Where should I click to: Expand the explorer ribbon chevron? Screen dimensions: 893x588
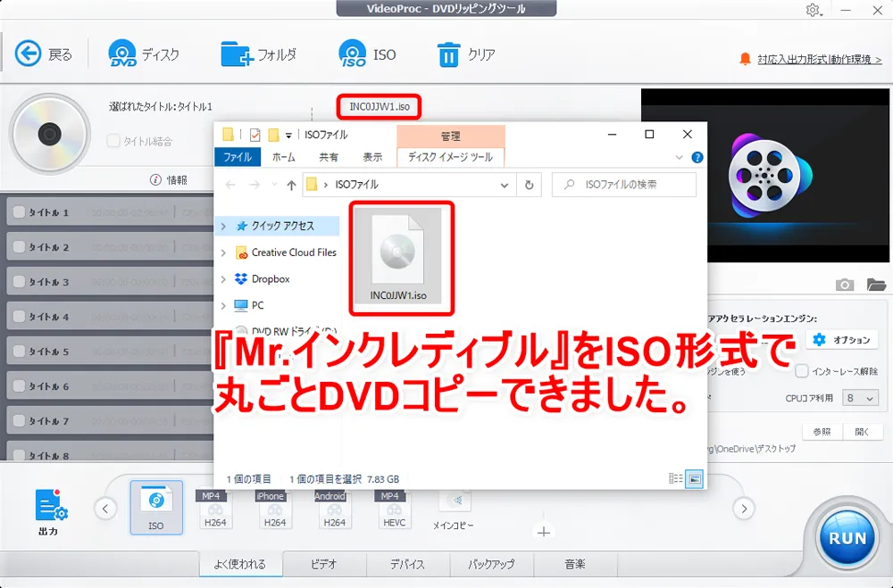pyautogui.click(x=679, y=157)
